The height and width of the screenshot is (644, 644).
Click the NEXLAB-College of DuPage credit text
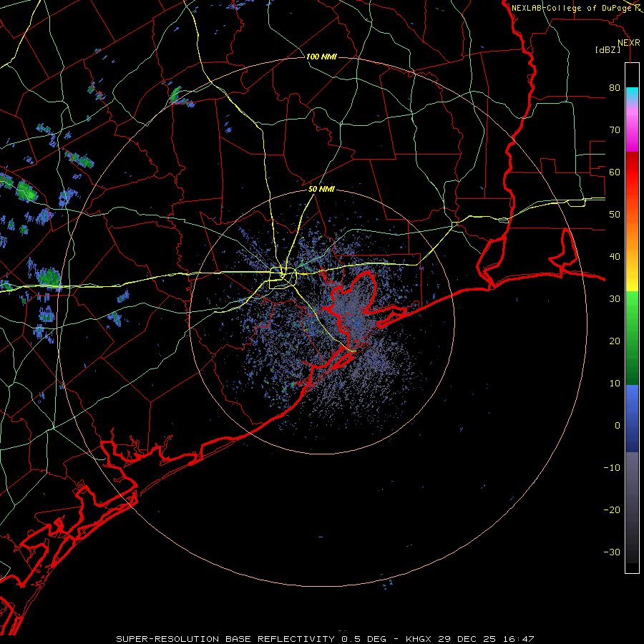(572, 8)
